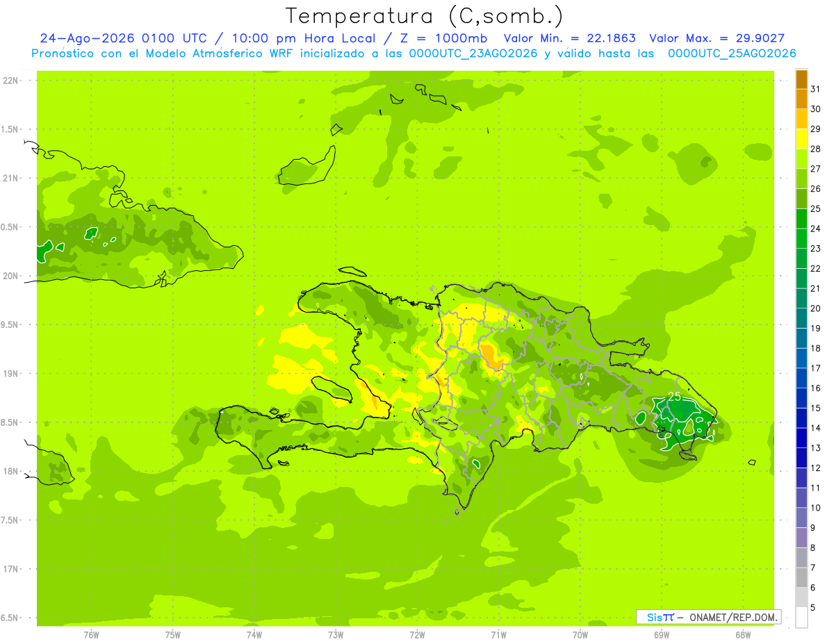Screen dimensions: 834x644
Task: Click the latitude label '17N'
Action: (x=10, y=570)
